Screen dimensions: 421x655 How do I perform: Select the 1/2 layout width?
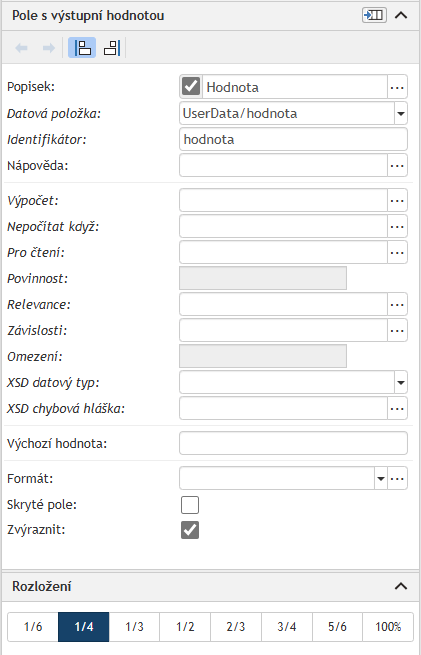pos(185,627)
